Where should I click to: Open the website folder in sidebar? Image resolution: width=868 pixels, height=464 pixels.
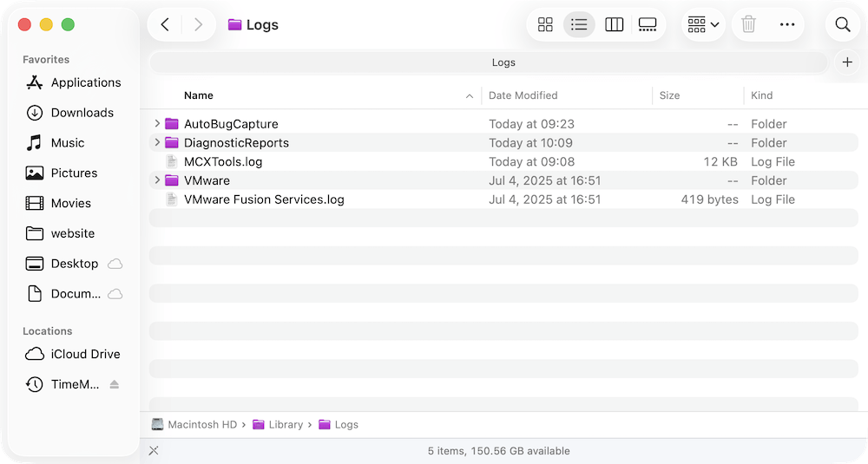click(74, 233)
